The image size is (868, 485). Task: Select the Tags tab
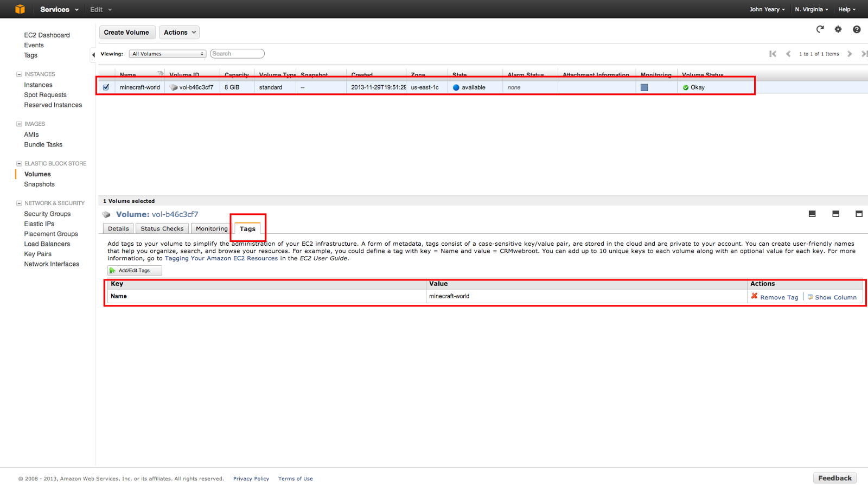tap(247, 229)
